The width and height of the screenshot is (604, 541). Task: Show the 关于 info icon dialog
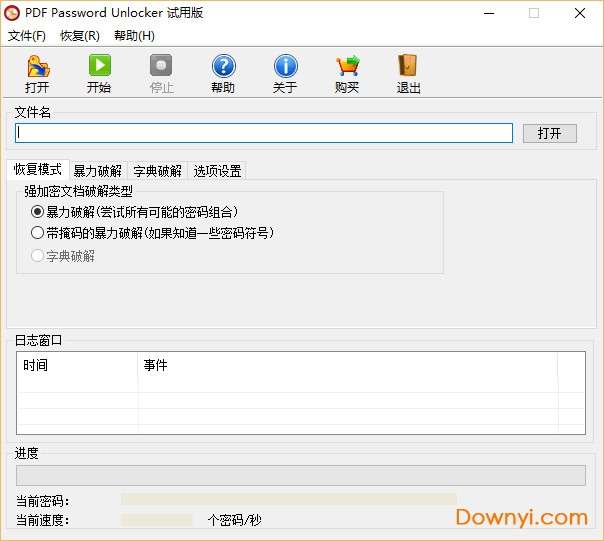tap(285, 66)
